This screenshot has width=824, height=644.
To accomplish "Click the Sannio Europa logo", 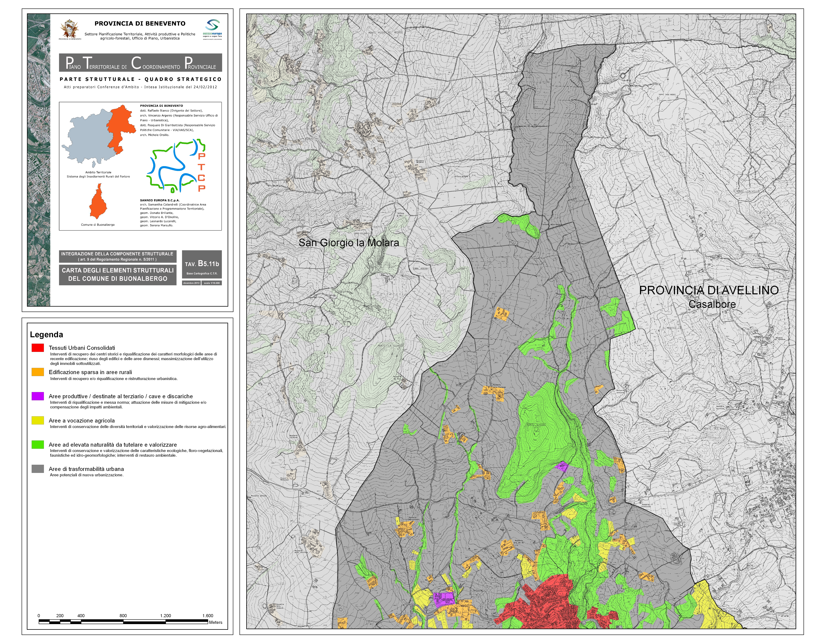I will click(212, 29).
